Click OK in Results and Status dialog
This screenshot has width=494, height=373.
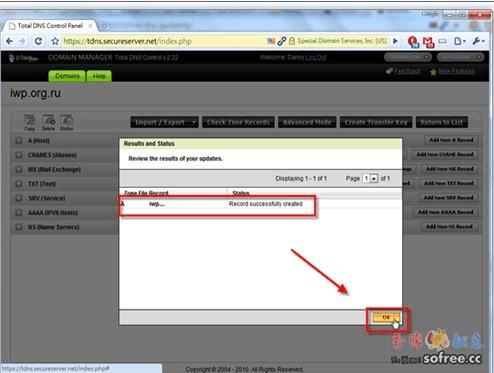(386, 317)
